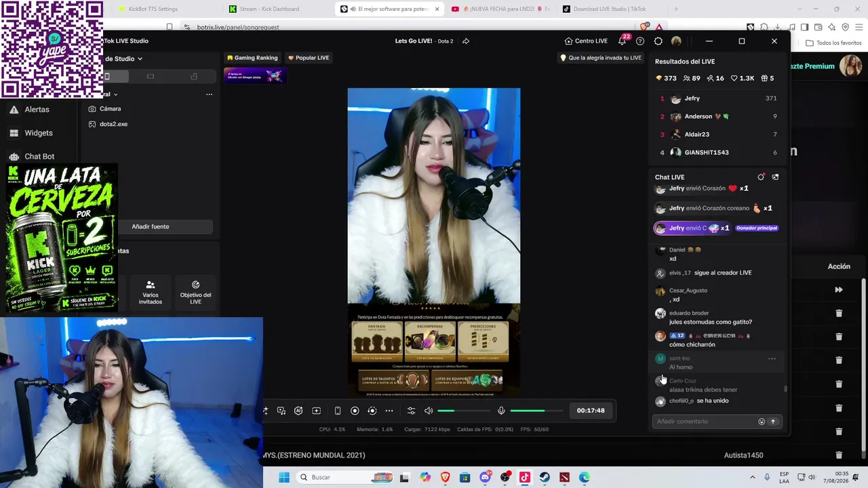
Task: Open a new browser tab
Action: pyautogui.click(x=675, y=9)
